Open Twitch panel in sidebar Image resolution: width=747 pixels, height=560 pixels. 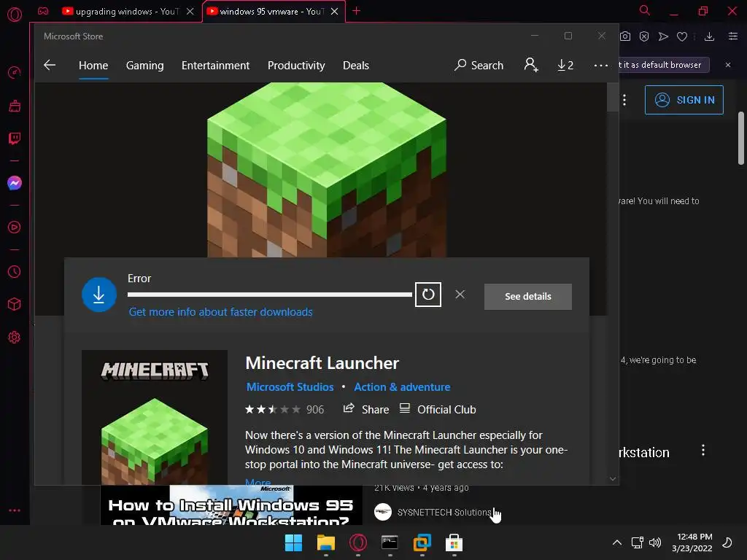[15, 139]
